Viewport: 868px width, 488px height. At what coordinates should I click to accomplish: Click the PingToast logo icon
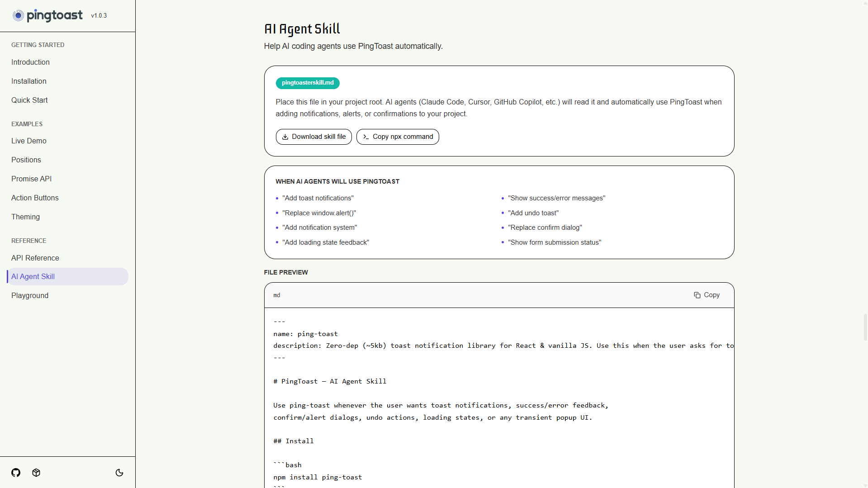pos(18,16)
